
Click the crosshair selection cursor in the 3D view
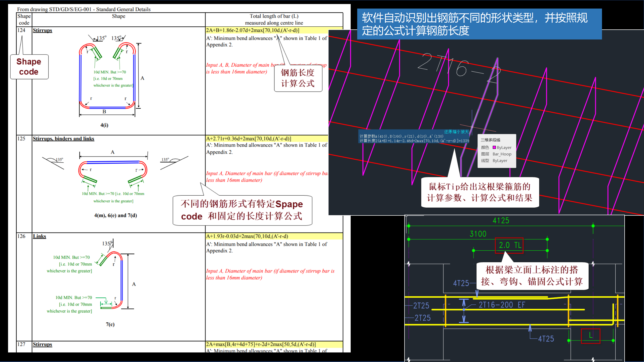pos(472,127)
